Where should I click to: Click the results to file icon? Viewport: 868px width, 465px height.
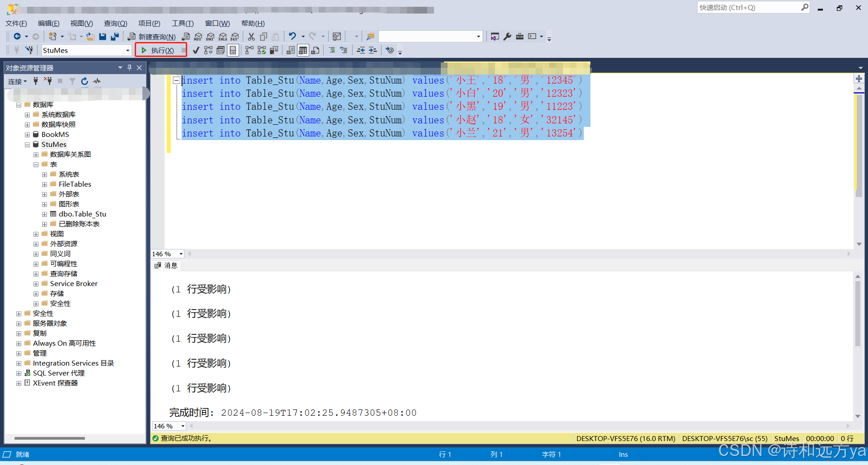[x=316, y=50]
